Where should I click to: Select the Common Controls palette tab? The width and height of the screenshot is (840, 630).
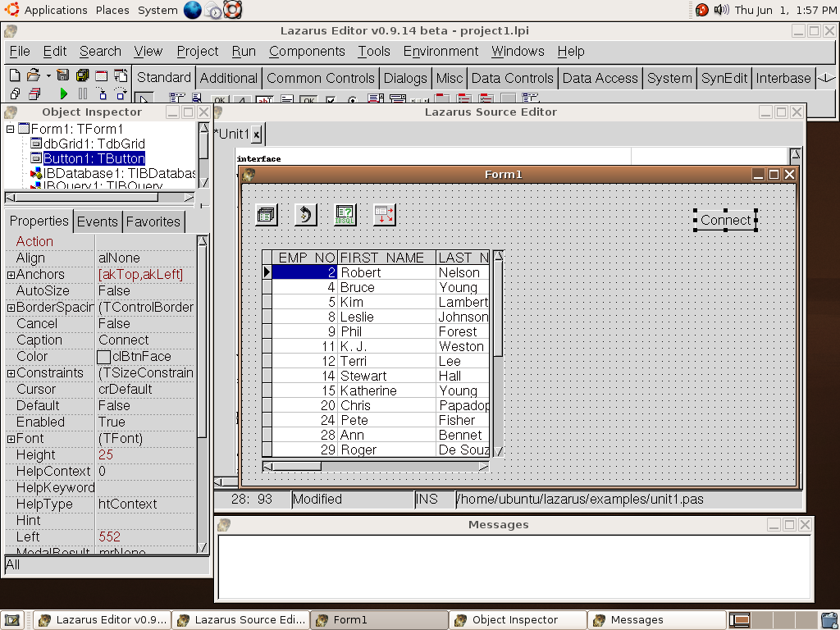click(321, 78)
